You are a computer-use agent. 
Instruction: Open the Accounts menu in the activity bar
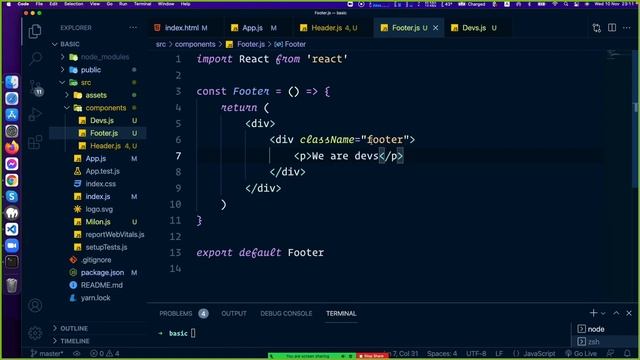(35, 305)
